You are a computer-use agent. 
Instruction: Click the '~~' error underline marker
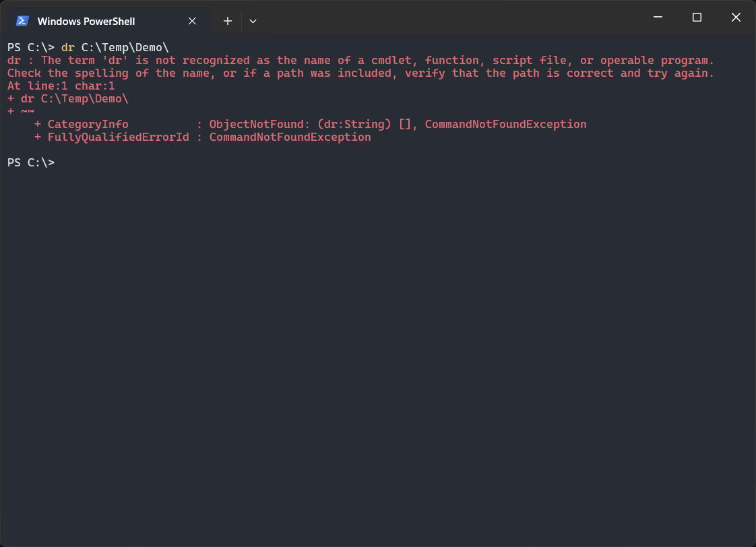pos(28,112)
